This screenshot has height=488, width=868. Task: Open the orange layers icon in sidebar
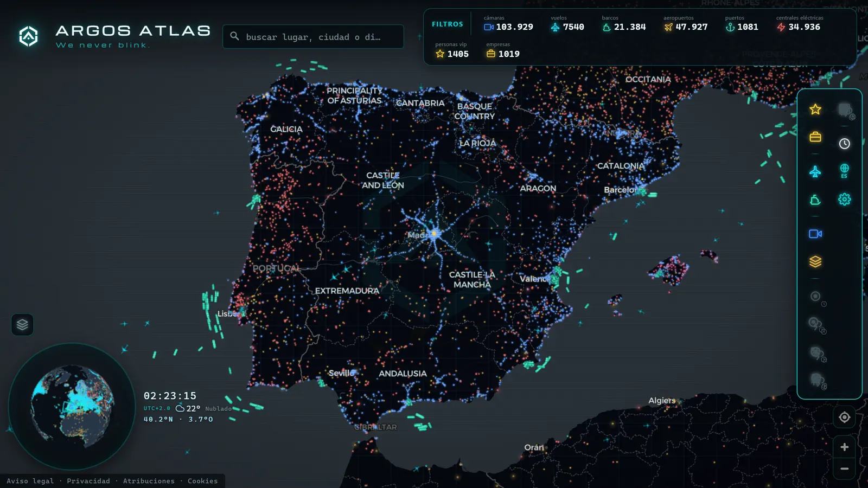tap(815, 262)
